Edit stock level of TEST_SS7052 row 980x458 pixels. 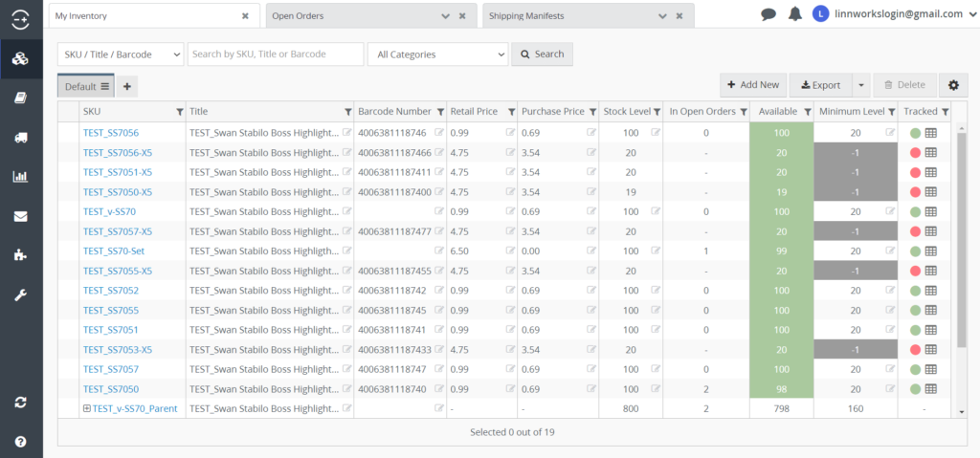[x=656, y=290]
